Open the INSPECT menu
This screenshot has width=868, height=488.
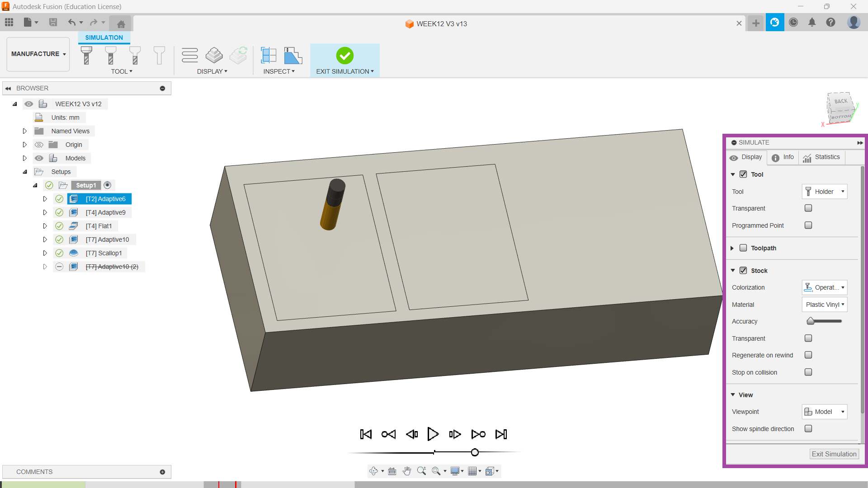coord(279,71)
